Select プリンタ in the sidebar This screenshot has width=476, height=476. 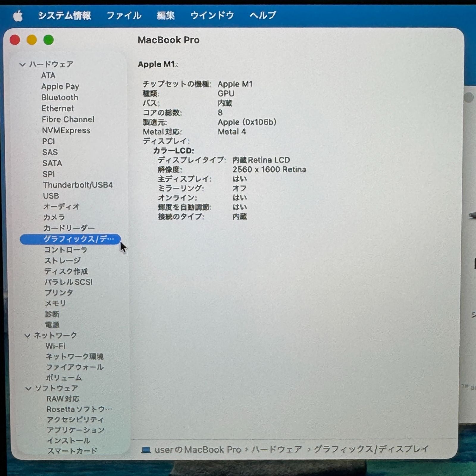[59, 293]
